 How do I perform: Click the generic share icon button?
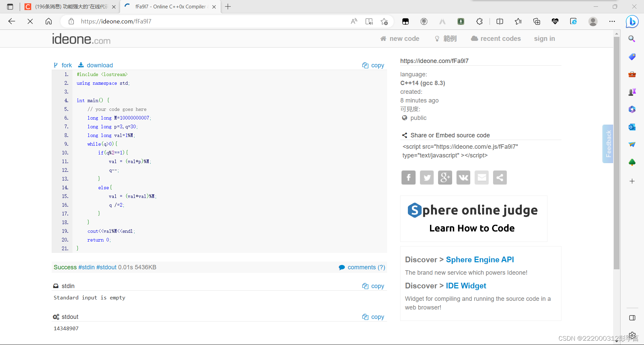(x=500, y=178)
